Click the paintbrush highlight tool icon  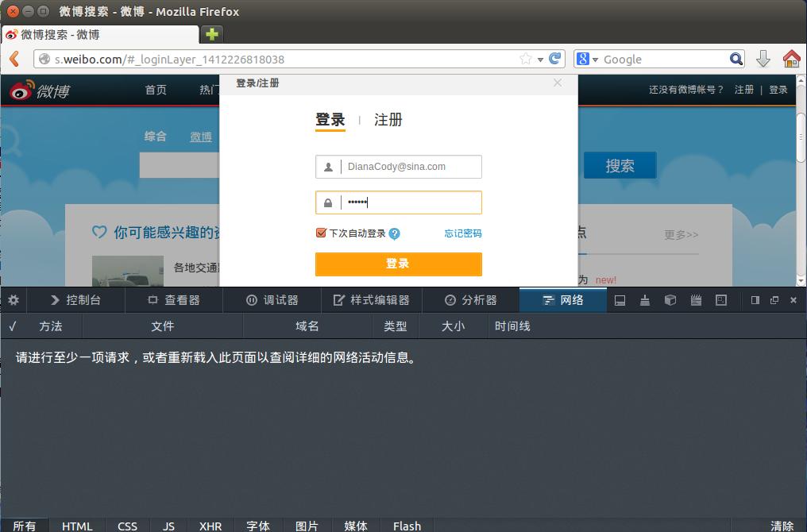pyautogui.click(x=645, y=300)
